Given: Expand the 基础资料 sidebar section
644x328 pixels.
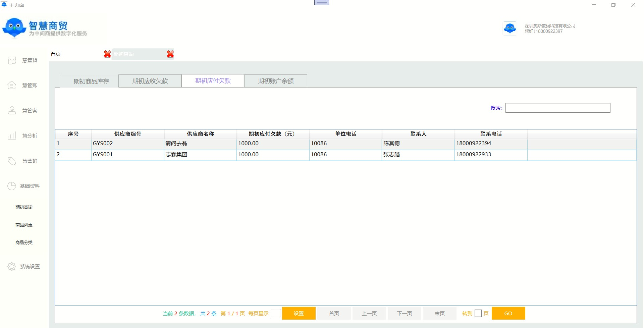Looking at the screenshot, I should 23,186.
